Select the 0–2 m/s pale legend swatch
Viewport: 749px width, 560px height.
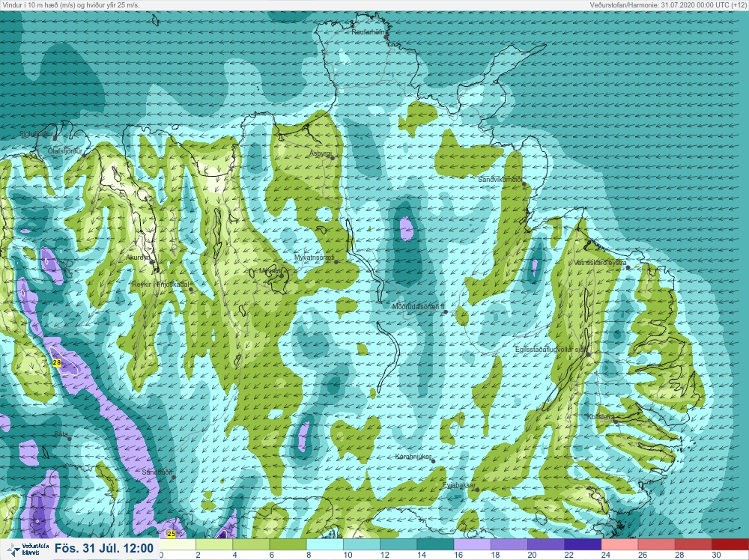[178, 544]
